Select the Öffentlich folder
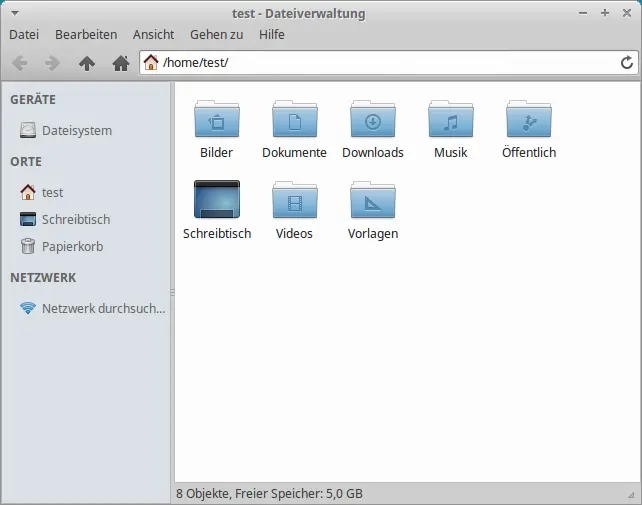This screenshot has width=642, height=505. coord(528,120)
